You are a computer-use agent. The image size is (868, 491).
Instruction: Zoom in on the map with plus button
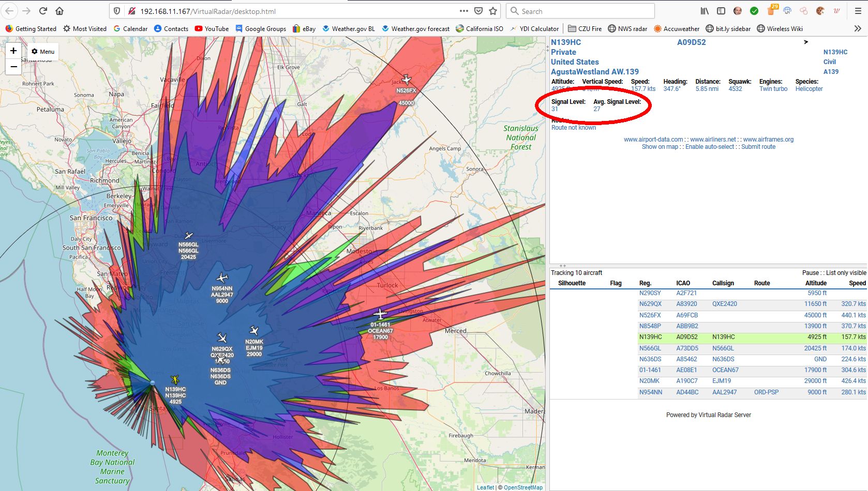point(13,51)
